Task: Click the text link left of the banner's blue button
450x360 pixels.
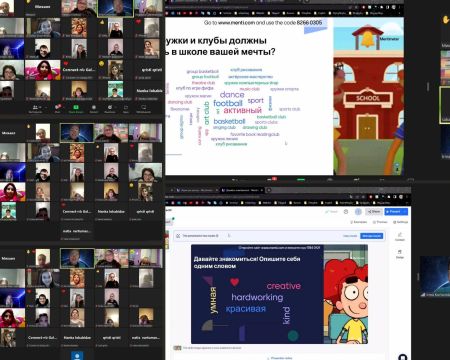Action: 350,236
